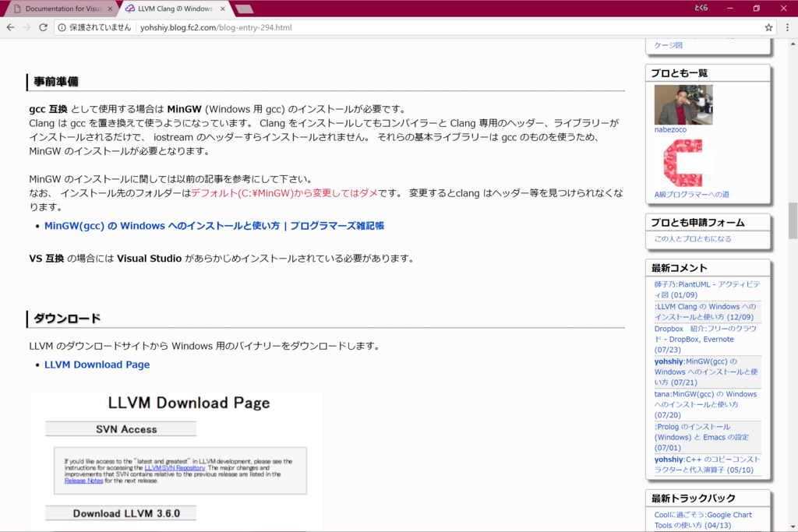Click the ダウンロード section heading
Image resolution: width=798 pixels, height=532 pixels.
(x=67, y=319)
